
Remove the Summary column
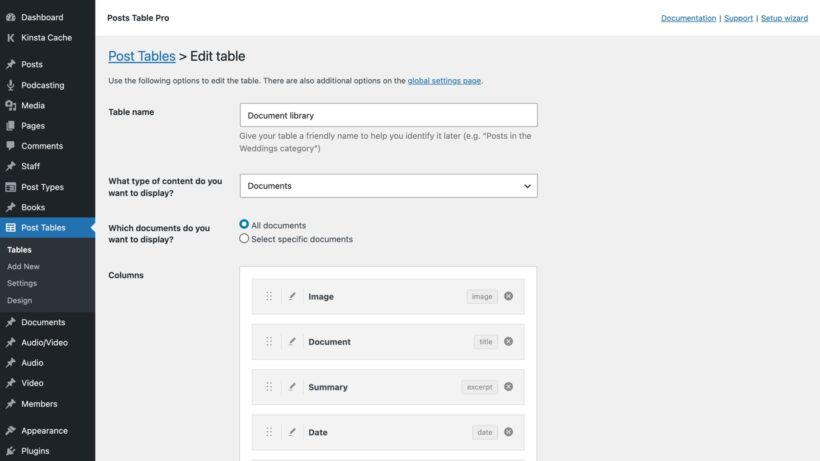(508, 386)
